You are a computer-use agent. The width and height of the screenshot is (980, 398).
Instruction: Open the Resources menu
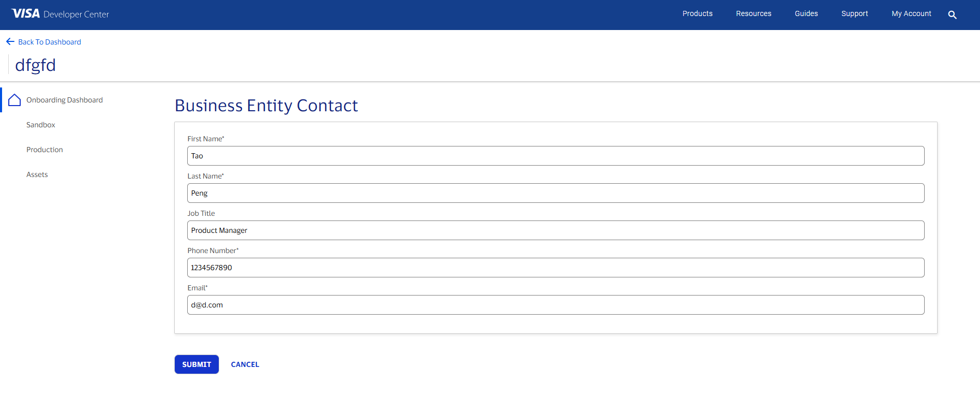[753, 14]
